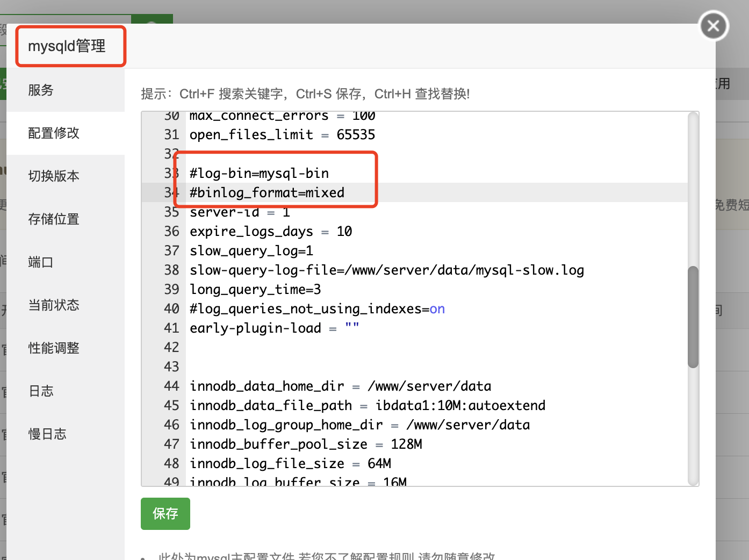Click the server-id = 1 line

point(239,212)
